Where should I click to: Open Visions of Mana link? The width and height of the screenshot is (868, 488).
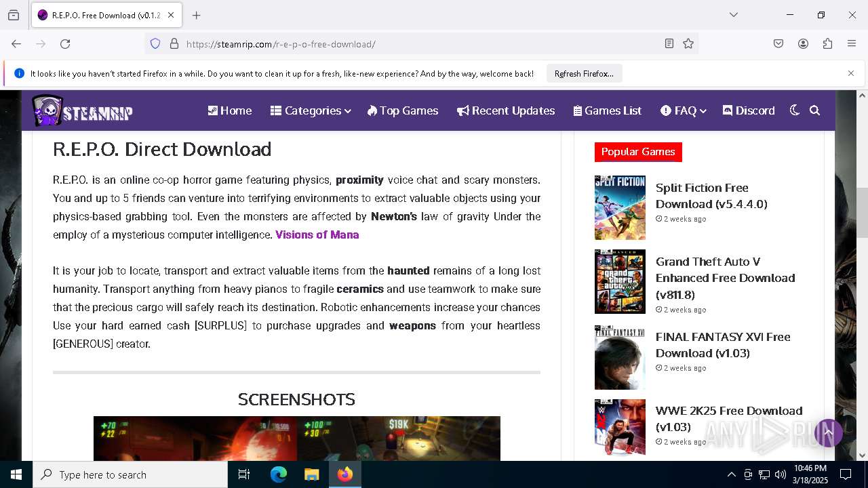coord(317,235)
